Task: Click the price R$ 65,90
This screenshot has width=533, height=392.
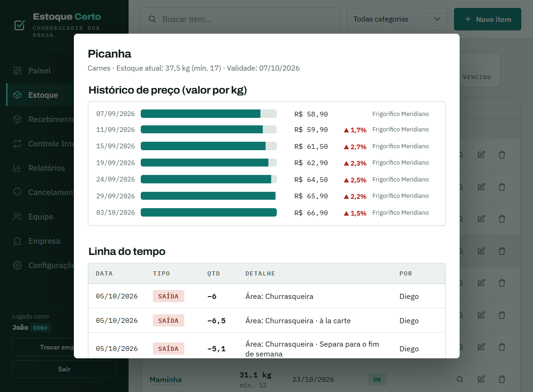Action: 311,196
